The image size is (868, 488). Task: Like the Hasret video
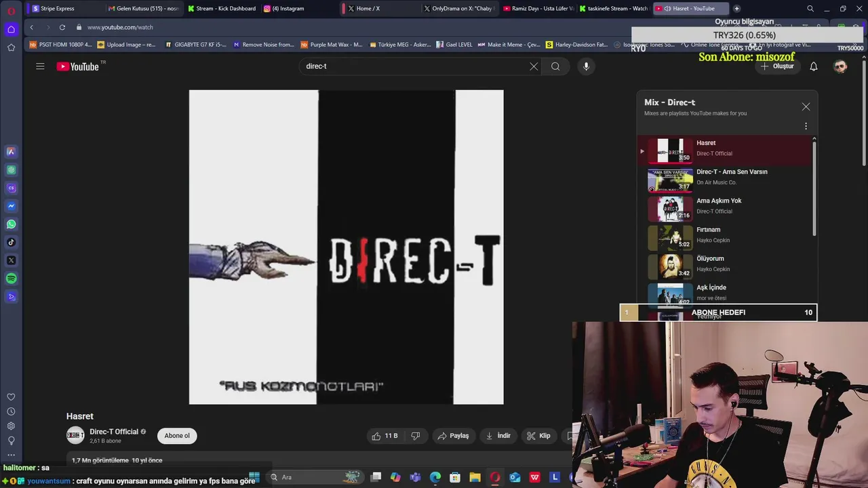coord(384,436)
